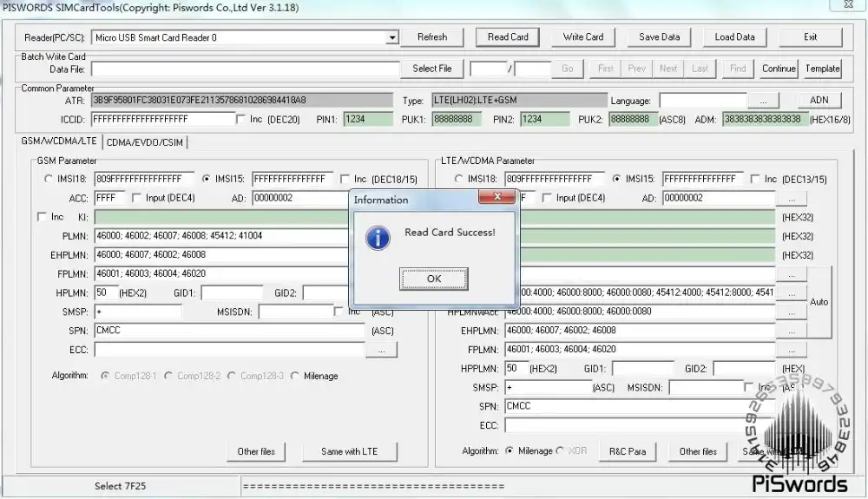Open LTE FPLMN ellipsis button

point(792,351)
